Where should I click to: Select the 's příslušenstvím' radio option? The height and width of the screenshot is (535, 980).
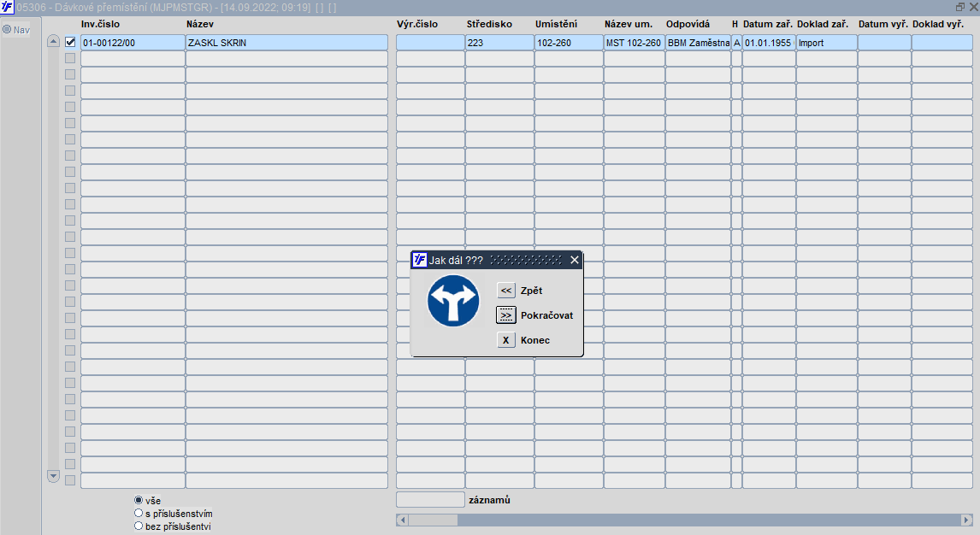(x=139, y=513)
